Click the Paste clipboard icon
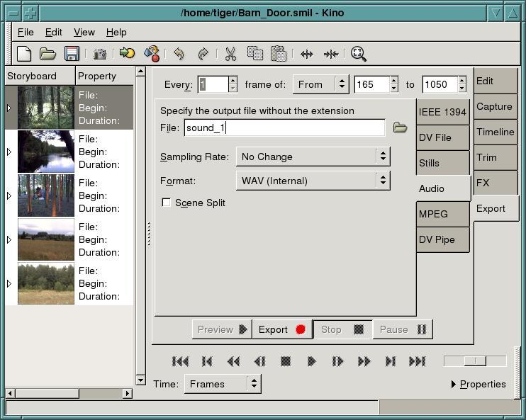This screenshot has height=420, width=526. point(278,54)
